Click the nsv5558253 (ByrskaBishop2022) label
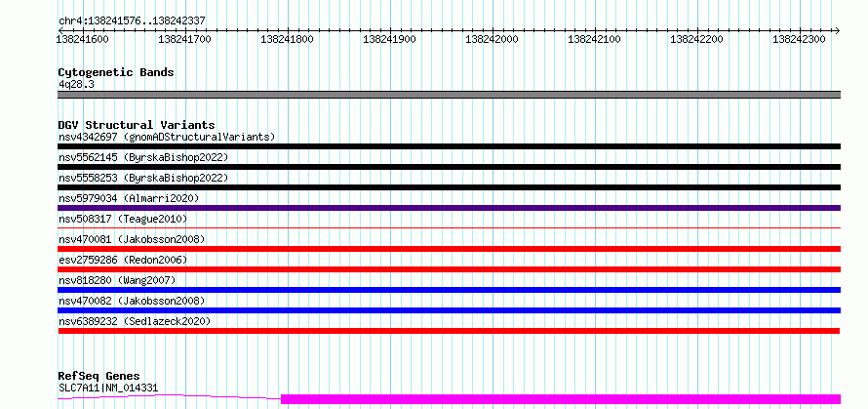The width and height of the screenshot is (868, 409). click(x=143, y=178)
